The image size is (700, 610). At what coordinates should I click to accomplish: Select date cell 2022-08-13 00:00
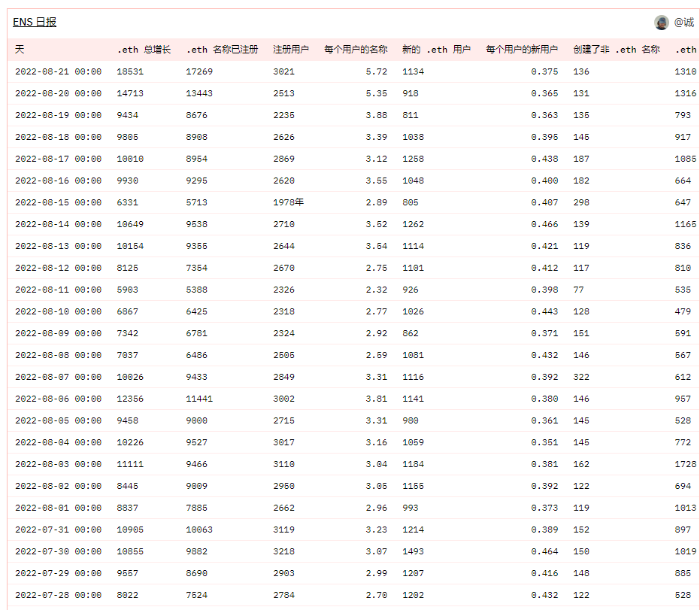pos(59,246)
